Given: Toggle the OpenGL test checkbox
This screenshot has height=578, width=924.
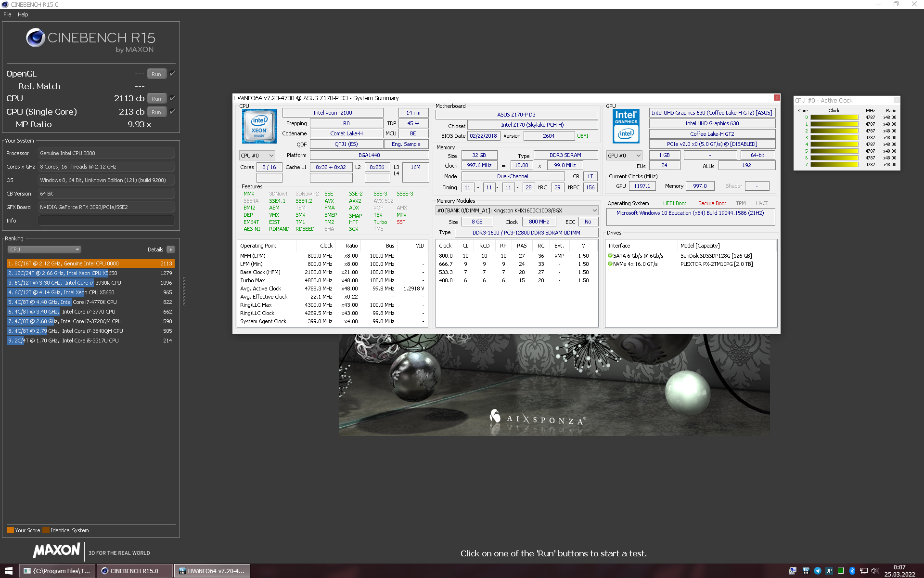Looking at the screenshot, I should click(173, 74).
